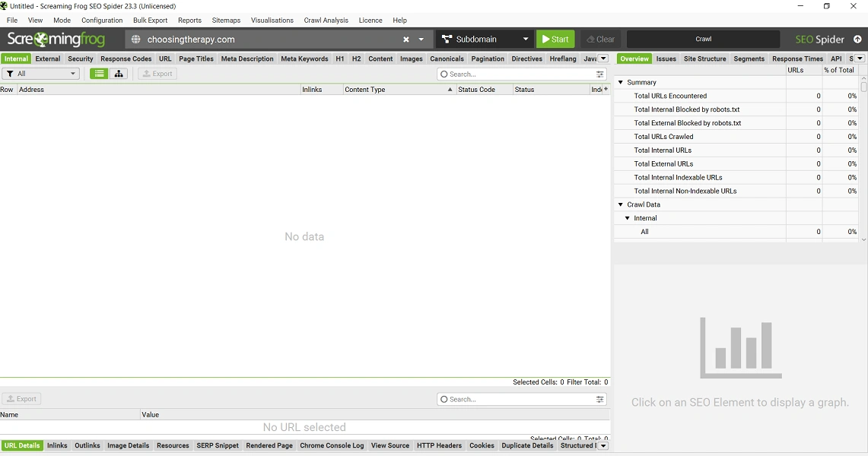The height and width of the screenshot is (456, 868).
Task: Open search options icon in lower search box
Action: pyautogui.click(x=599, y=399)
